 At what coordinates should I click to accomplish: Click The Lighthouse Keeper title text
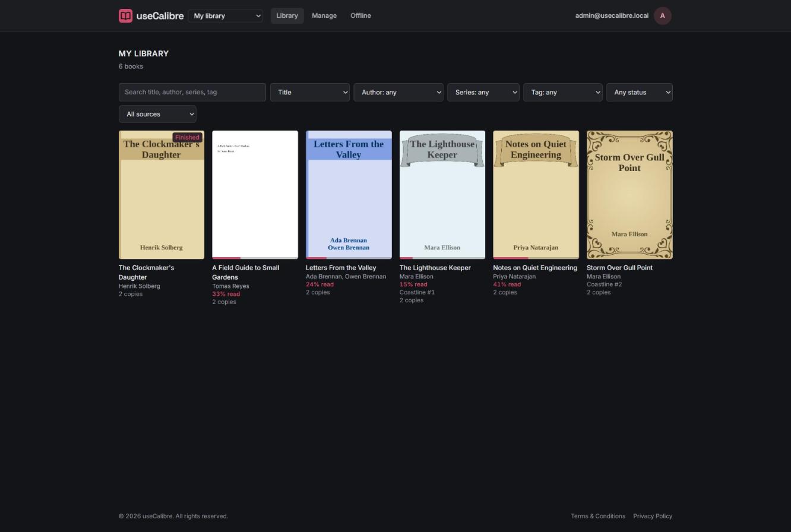(x=435, y=268)
